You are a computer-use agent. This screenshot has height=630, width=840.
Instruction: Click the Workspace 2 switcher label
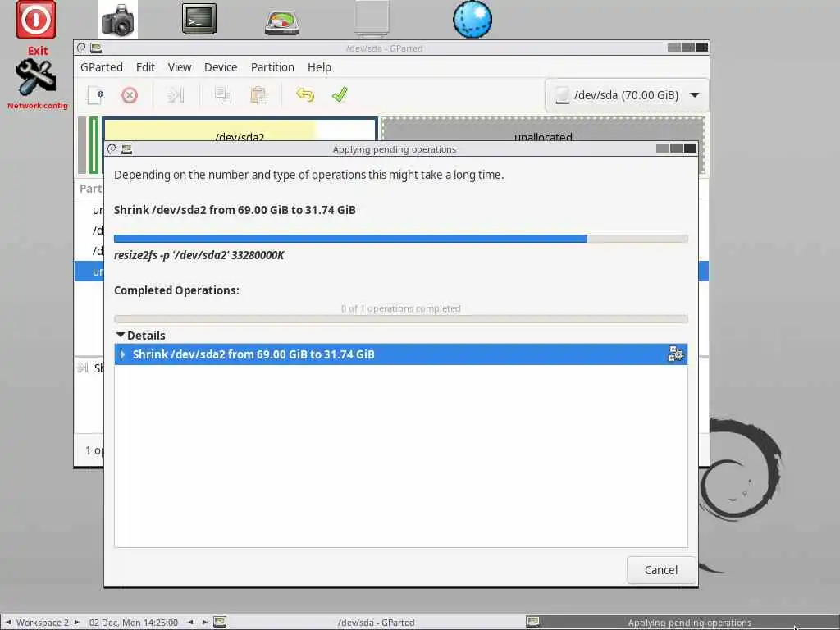click(x=43, y=623)
